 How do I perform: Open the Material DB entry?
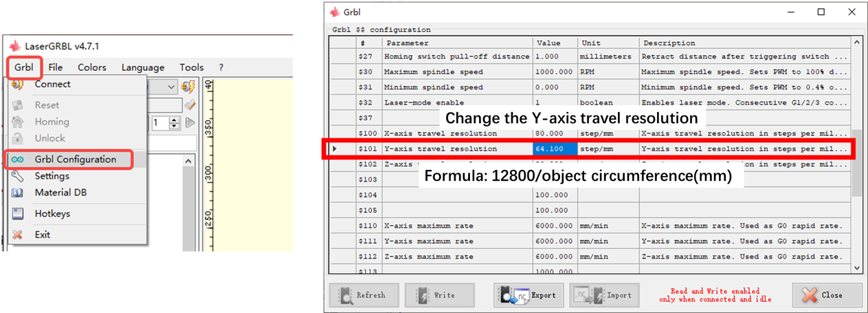pos(60,193)
